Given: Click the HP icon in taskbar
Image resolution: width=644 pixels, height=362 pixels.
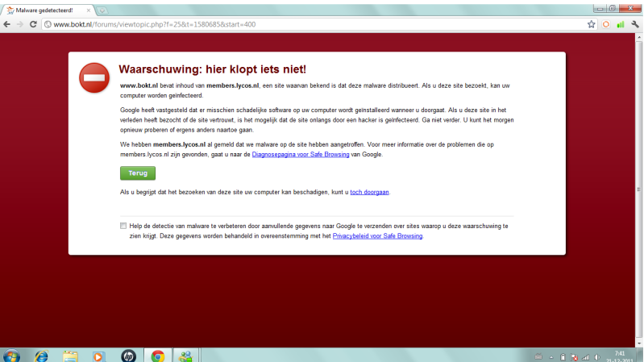Looking at the screenshot, I should tap(128, 356).
